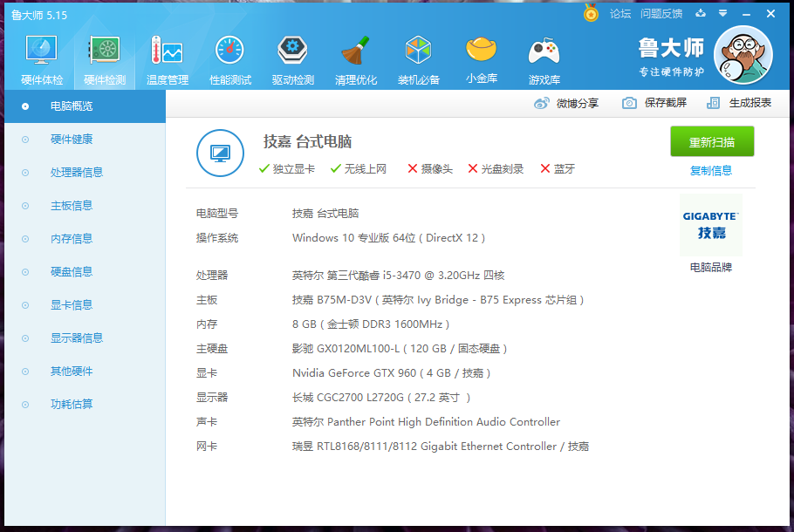Select the 硬件检测 hardware detection icon
Viewport: 794px width, 532px height.
105,59
